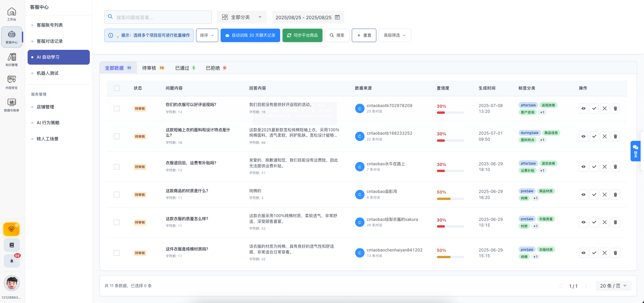Check the box for 你们的衣服可以好评返现吗

tap(117, 108)
